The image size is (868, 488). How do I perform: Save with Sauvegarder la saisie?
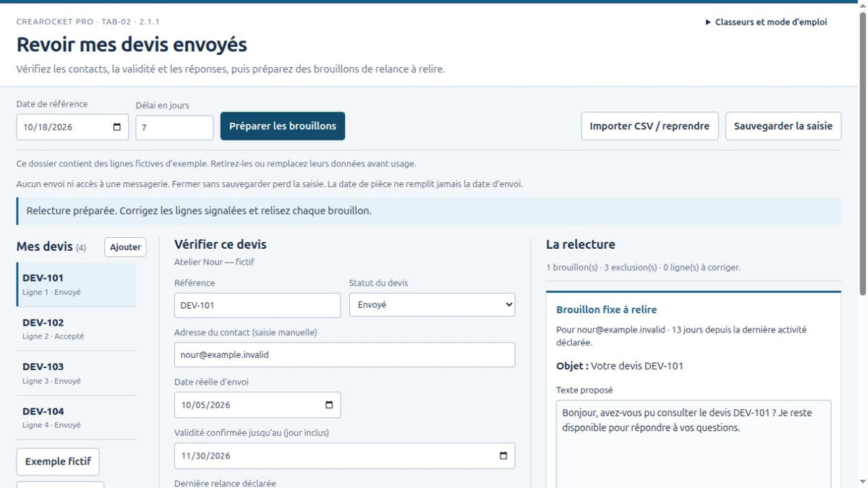[783, 126]
